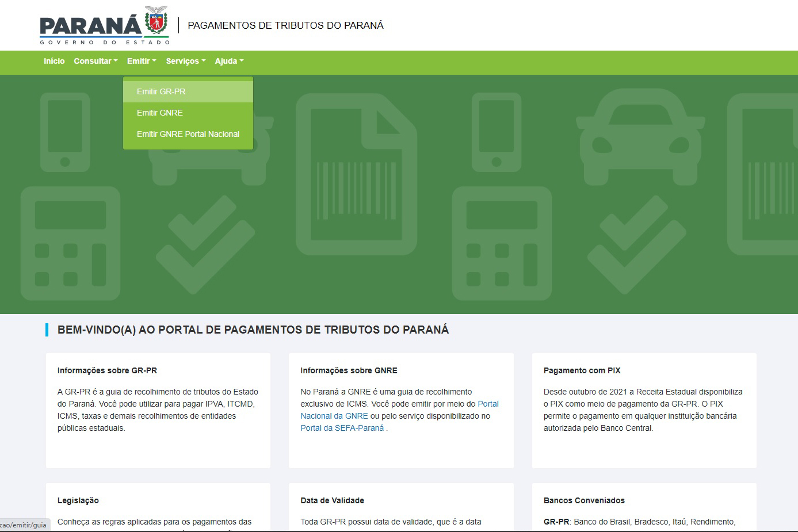Choose the Emitir GNRE menu entry

(160, 113)
